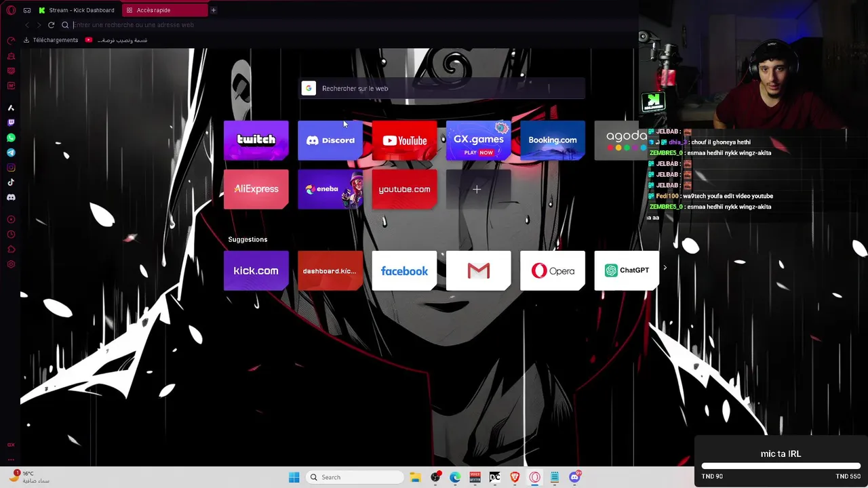
Task: Open the Extensions cube sidebar icon
Action: click(11, 249)
